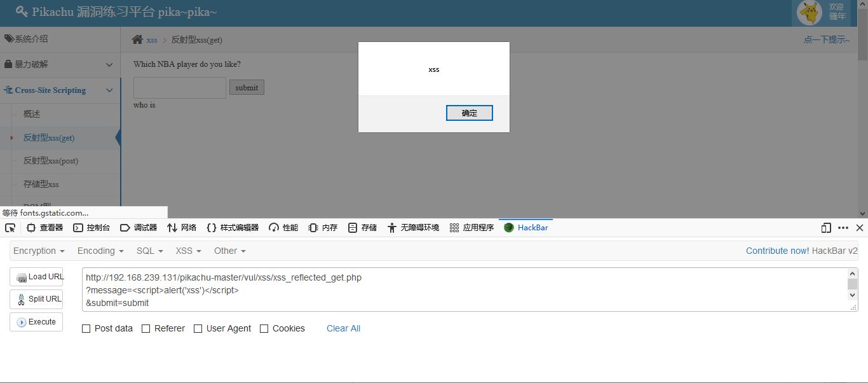
Task: Click the NBA player message input field
Action: 180,88
